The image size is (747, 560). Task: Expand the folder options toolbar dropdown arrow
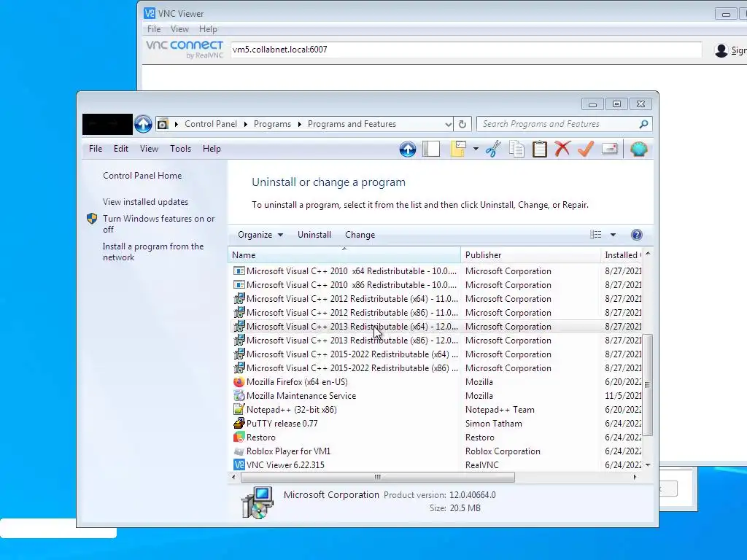click(x=476, y=149)
